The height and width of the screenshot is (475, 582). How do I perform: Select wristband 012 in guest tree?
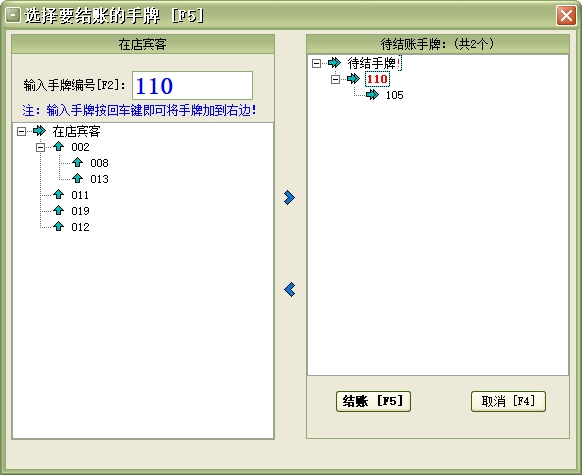[x=80, y=227]
